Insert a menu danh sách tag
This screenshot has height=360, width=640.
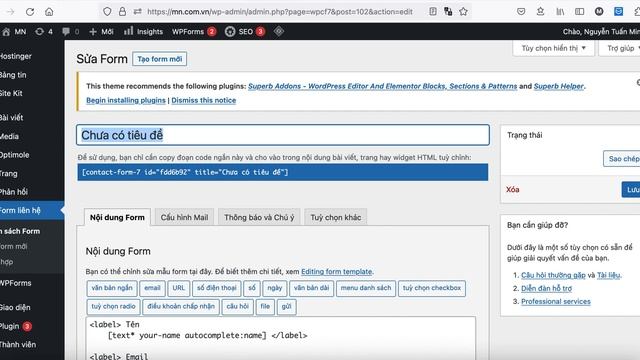(x=366, y=288)
